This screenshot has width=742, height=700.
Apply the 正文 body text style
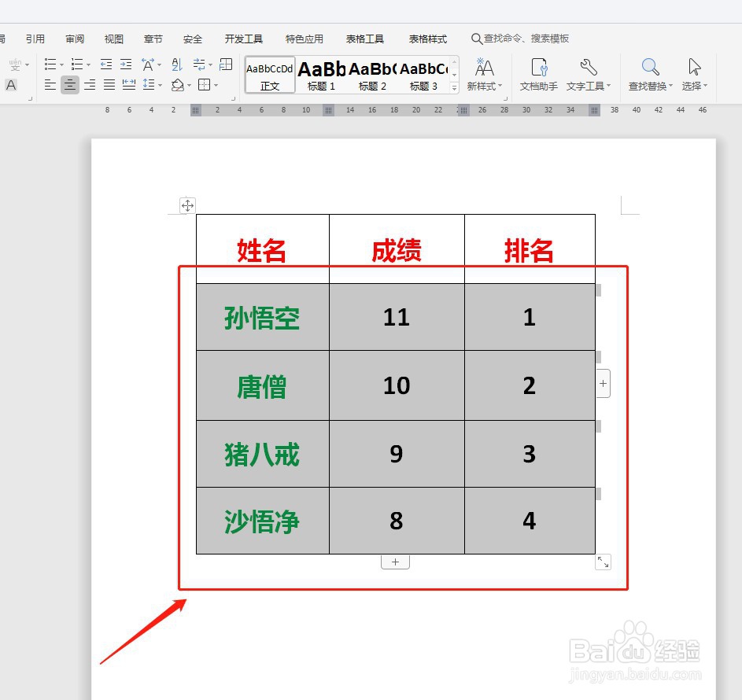click(270, 75)
